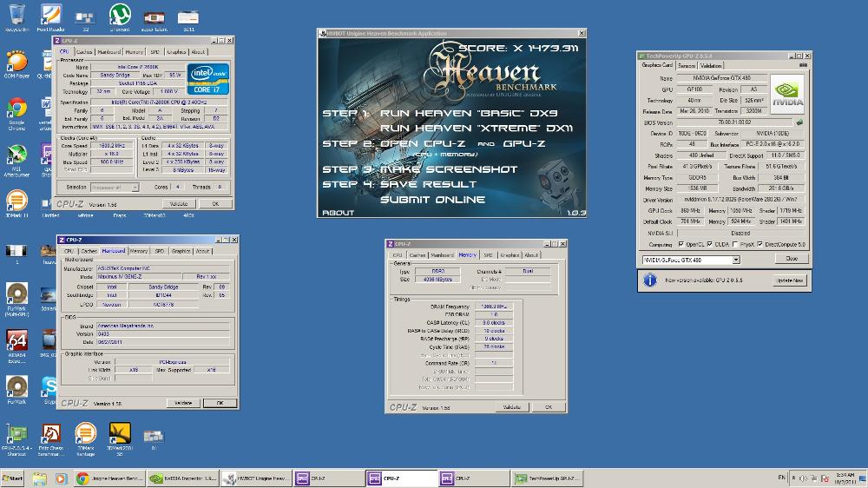
Task: Open the Skype desktop shortcut
Action: pos(49,389)
